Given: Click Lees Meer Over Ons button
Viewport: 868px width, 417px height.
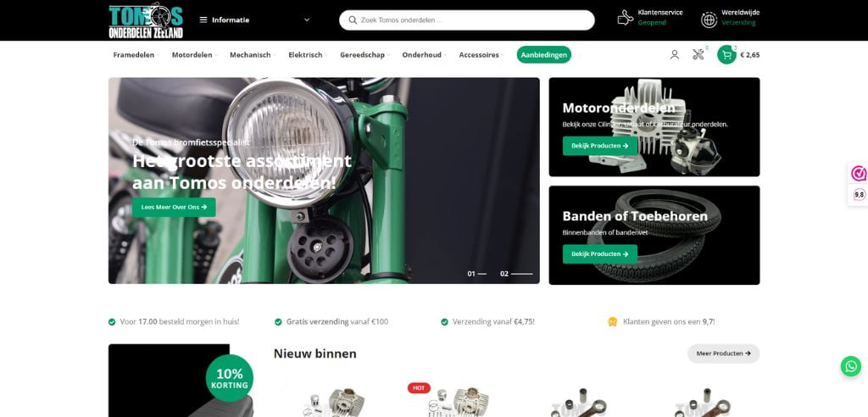Looking at the screenshot, I should coord(174,207).
